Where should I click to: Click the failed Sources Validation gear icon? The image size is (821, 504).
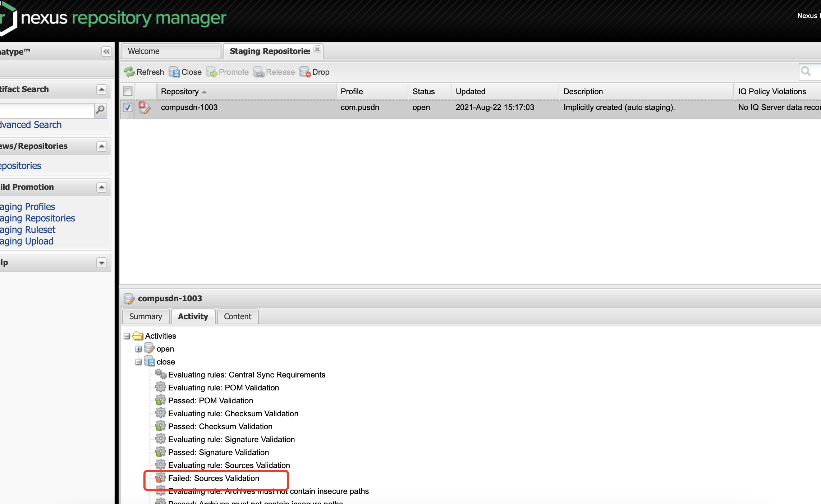tap(160, 478)
